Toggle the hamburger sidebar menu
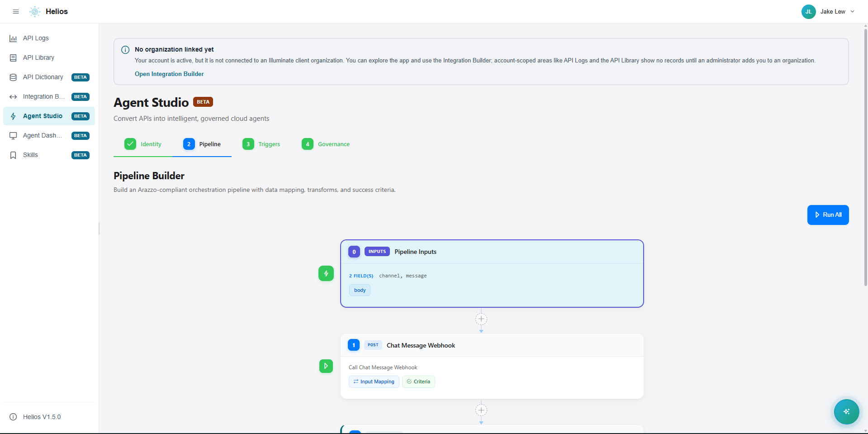 16,12
